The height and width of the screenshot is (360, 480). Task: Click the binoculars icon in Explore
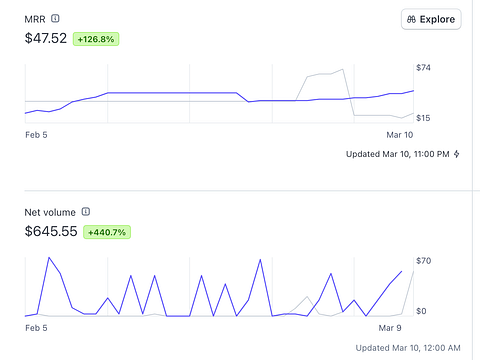411,19
